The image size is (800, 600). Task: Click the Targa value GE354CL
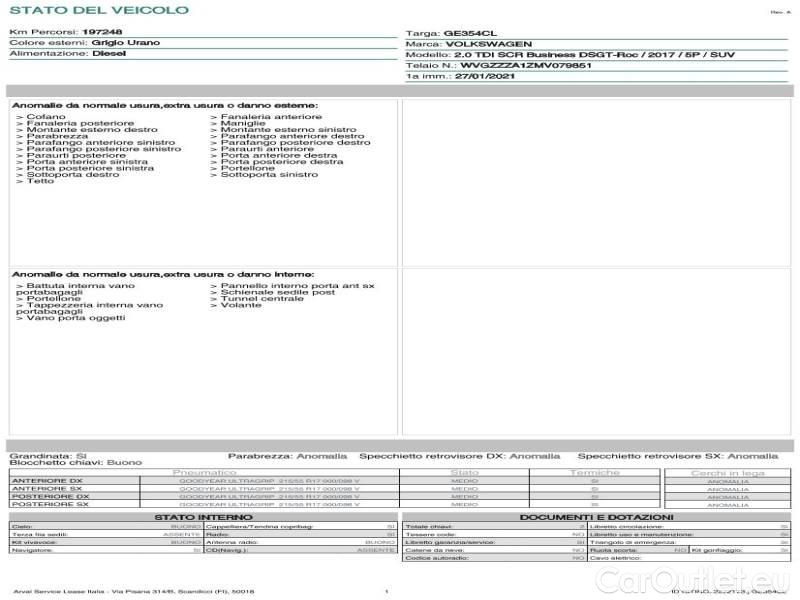tap(470, 33)
